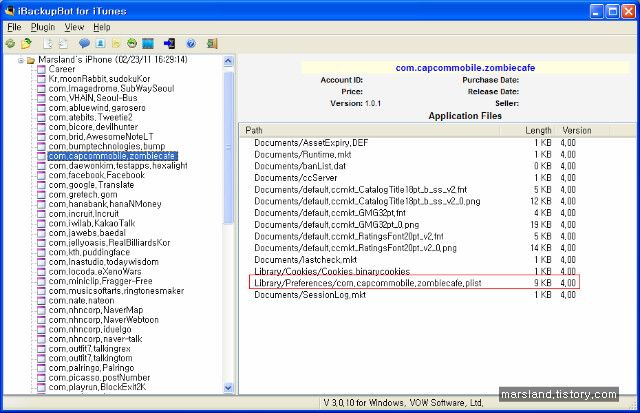Select com.daewonkim.testapps.hexalight in the tree
640x413 pixels.
point(118,166)
